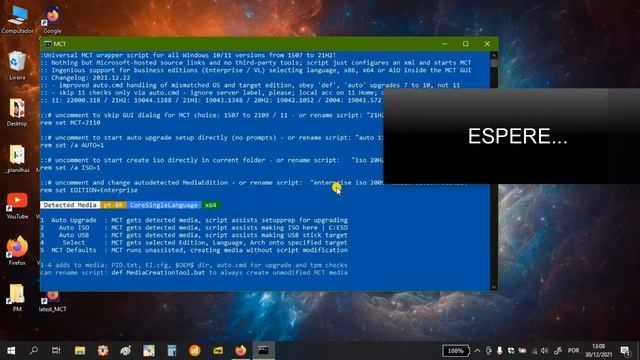
Task: Click the microphone tray icon
Action: click(x=499, y=351)
